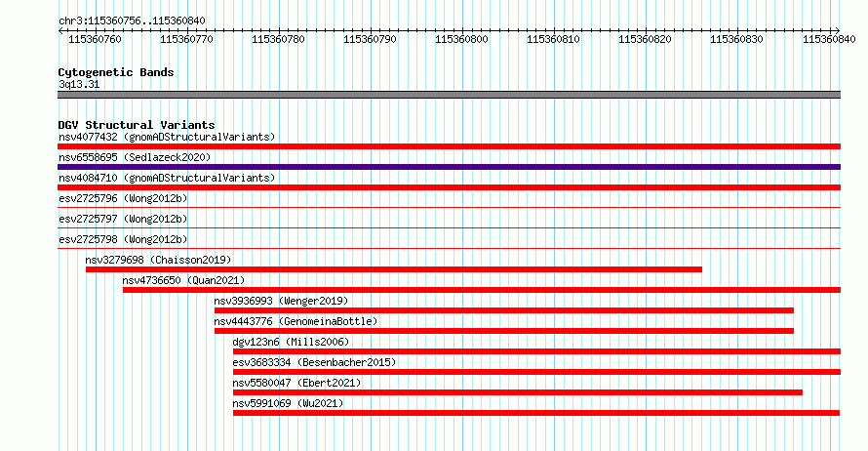Viewport: 868px width, 451px height.
Task: Click the nsv3279698 (Chaisson2019) label
Action: coord(158,260)
